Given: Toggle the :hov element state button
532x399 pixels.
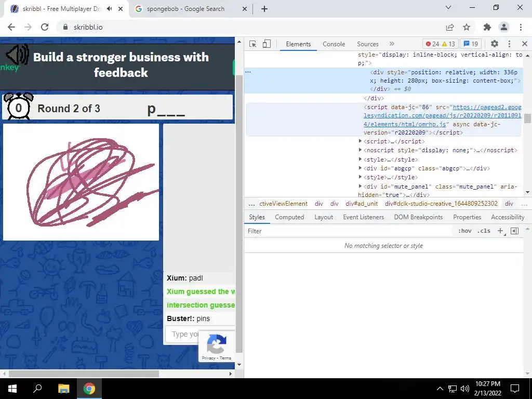Looking at the screenshot, I should [465, 231].
